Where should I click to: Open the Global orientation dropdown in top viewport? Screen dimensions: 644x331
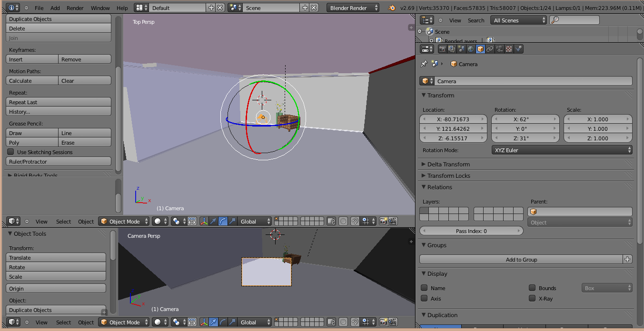(255, 221)
